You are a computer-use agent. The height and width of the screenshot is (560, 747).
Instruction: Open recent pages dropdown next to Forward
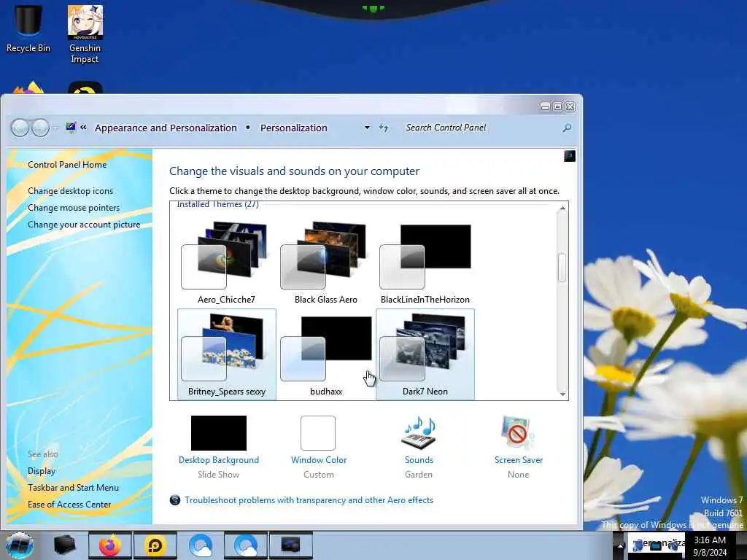pyautogui.click(x=55, y=128)
